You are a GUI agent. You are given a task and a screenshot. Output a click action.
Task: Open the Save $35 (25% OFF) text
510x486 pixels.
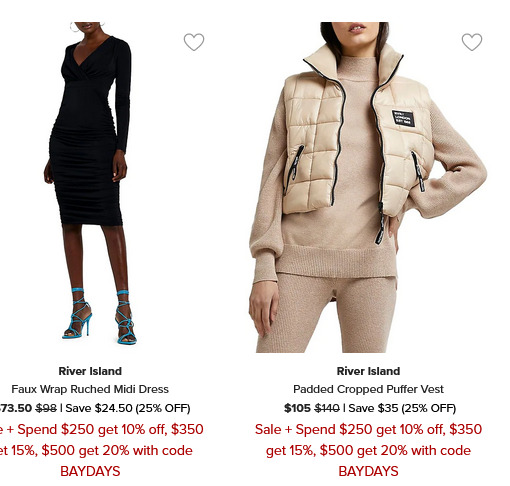pyautogui.click(x=402, y=408)
